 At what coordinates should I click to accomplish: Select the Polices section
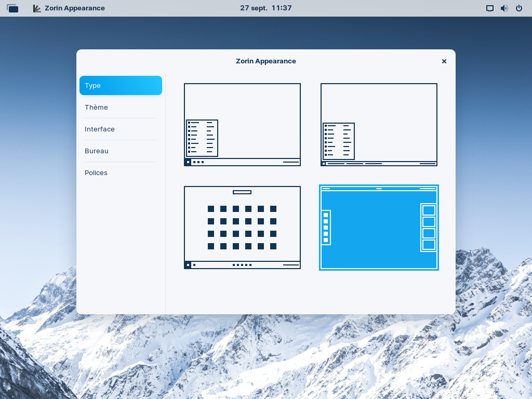point(121,172)
